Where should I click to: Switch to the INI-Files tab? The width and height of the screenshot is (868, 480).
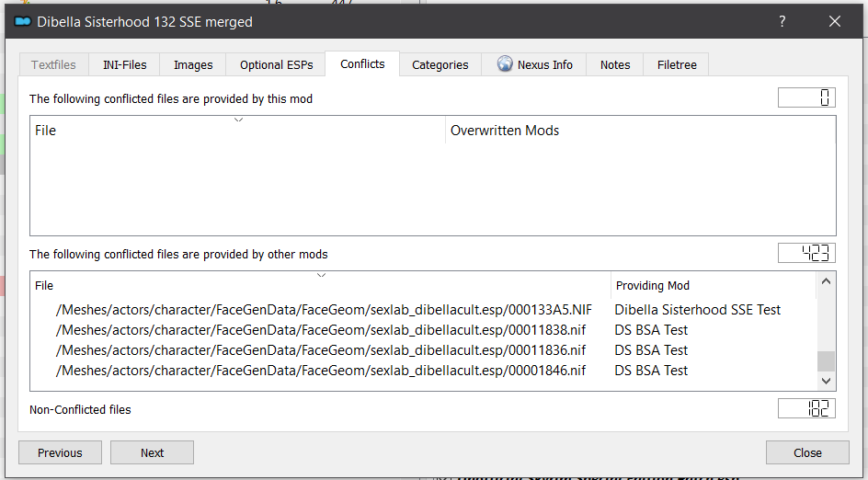coord(124,64)
